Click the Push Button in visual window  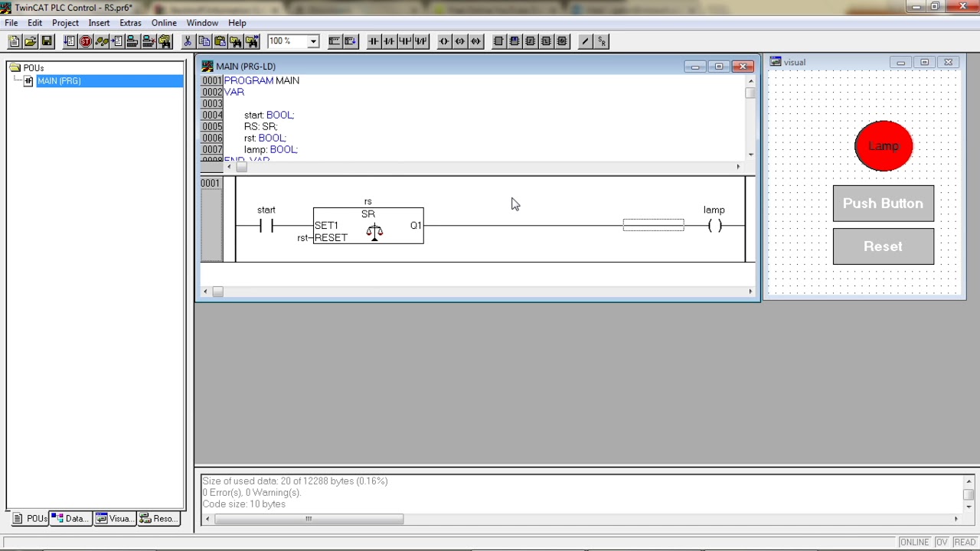(883, 204)
